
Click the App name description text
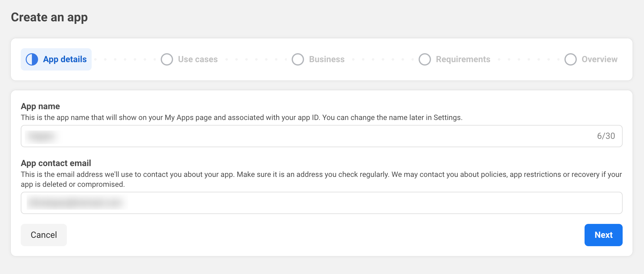pos(241,118)
